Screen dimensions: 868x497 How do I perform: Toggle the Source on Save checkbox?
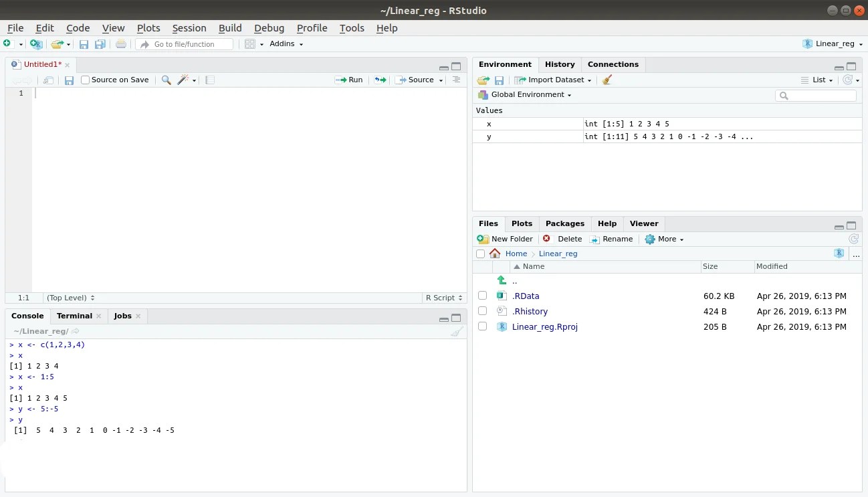(85, 80)
